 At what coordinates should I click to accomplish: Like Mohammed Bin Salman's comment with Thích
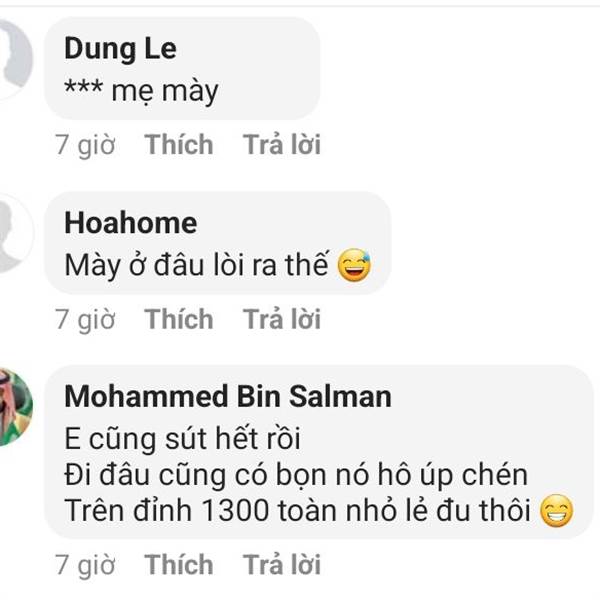click(179, 564)
